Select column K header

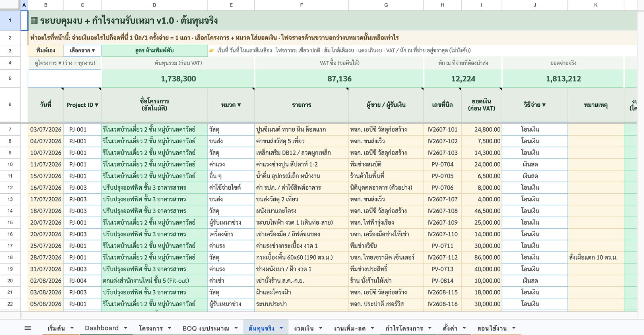coord(596,5)
